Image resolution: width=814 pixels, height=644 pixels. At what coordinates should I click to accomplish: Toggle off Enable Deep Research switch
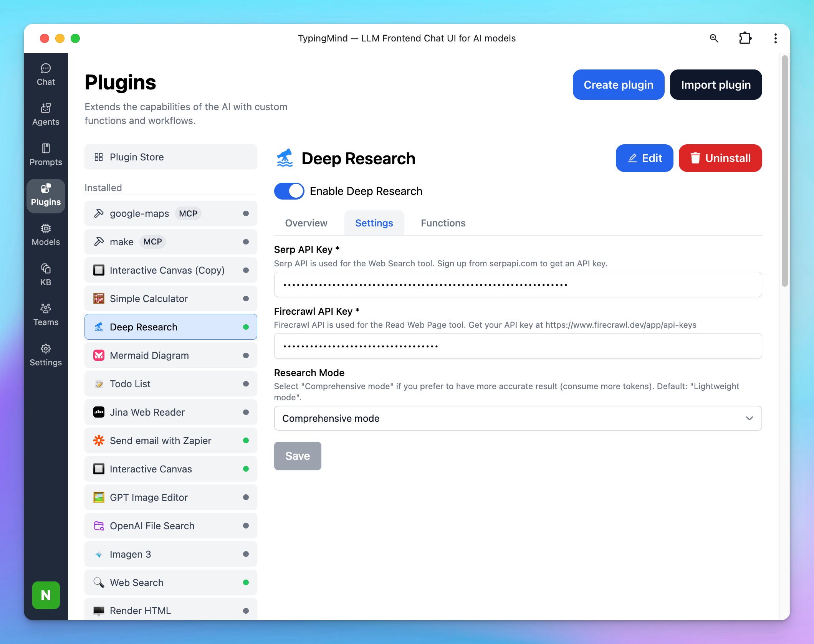[289, 191]
